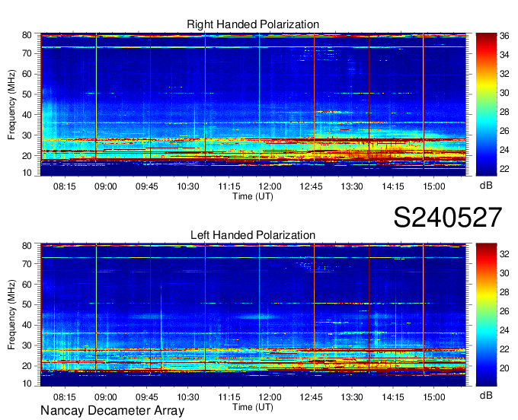This screenshot has height=420, width=518.
Task: Click the 10 MHz tick of the upper plot
Action: (27, 173)
